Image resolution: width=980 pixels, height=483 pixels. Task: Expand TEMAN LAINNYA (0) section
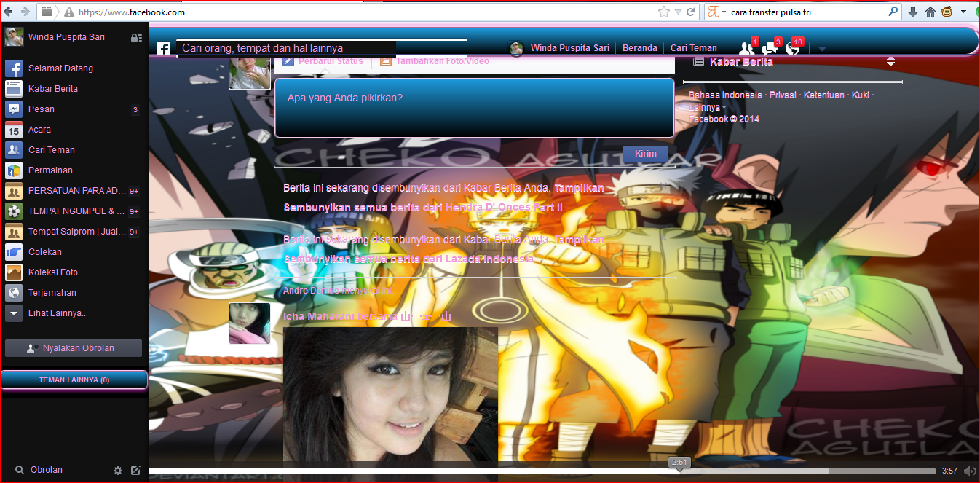74,380
